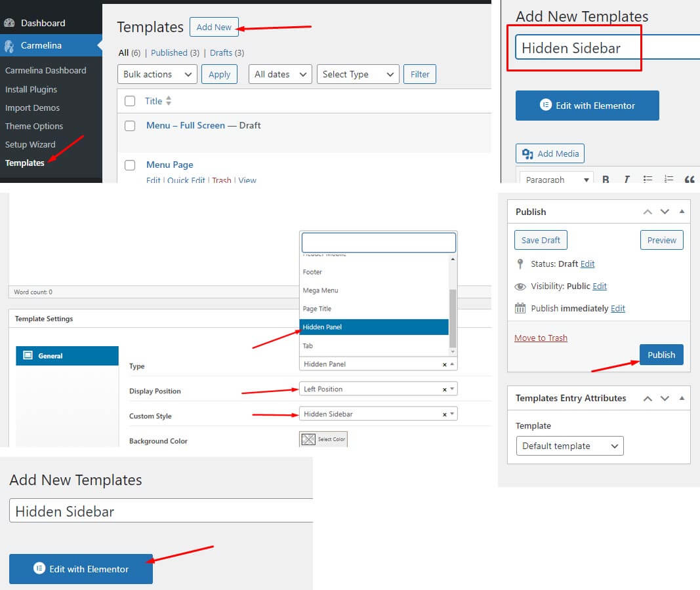The height and width of the screenshot is (590, 700).
Task: Choose Hidden Panel in type list
Action: tap(374, 327)
